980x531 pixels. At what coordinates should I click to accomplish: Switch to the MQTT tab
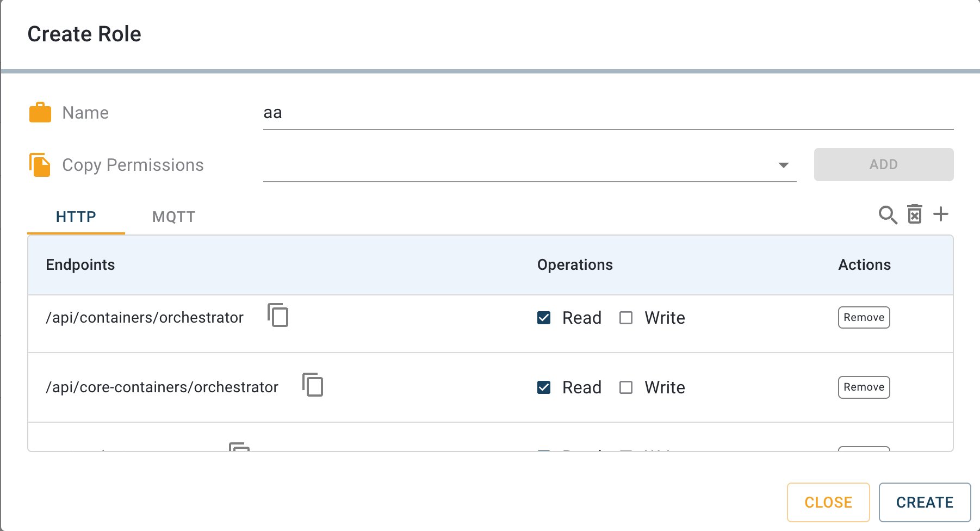(x=173, y=217)
